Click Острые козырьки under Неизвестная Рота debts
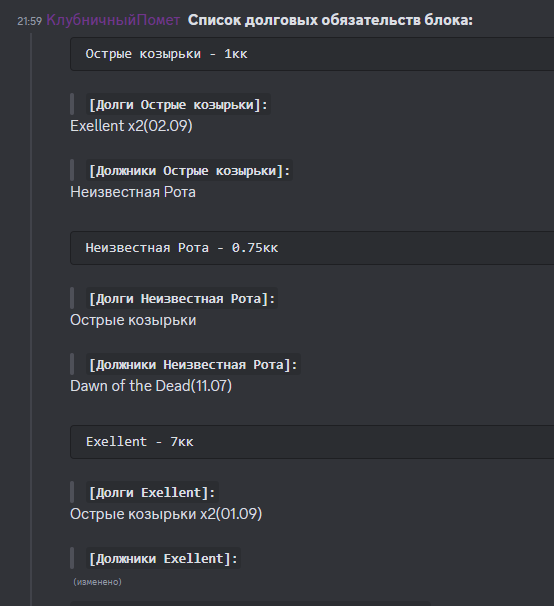Viewport: 554px width, 606px height. [133, 320]
